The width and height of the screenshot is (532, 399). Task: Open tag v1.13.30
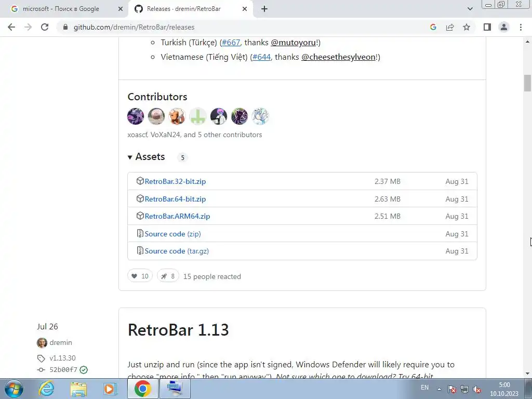point(62,358)
